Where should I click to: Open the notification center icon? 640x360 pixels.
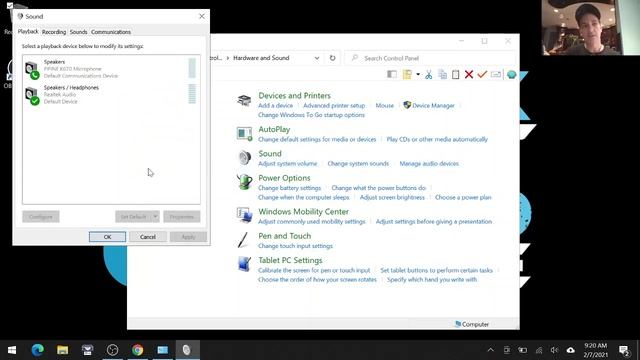(x=624, y=350)
